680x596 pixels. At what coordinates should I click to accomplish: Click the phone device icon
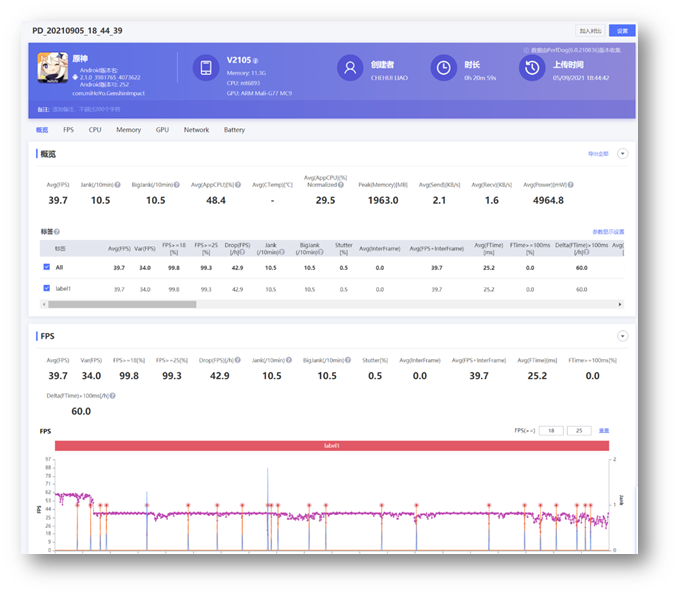[x=206, y=68]
